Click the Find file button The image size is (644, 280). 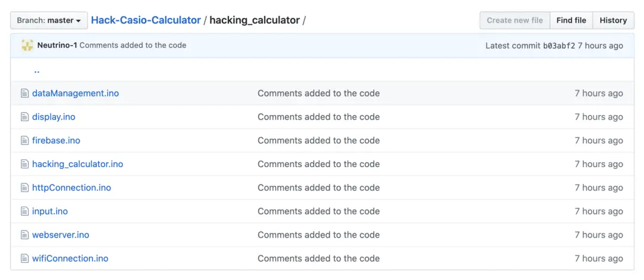pos(571,20)
